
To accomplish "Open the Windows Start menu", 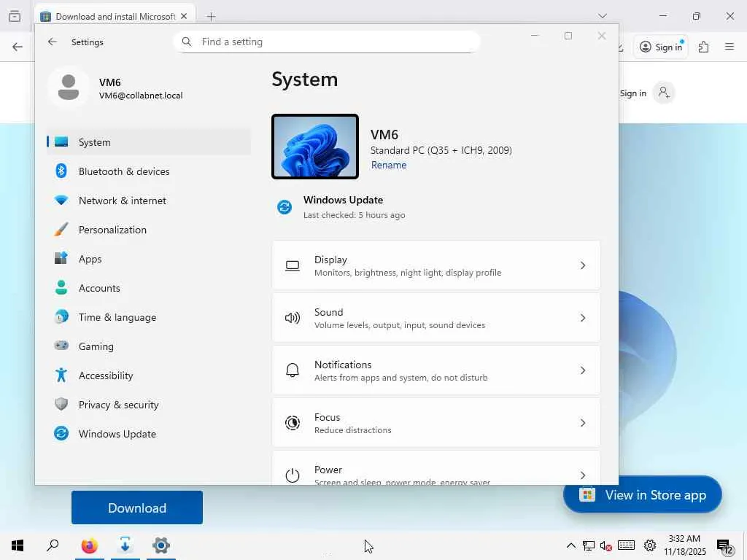I will click(18, 545).
